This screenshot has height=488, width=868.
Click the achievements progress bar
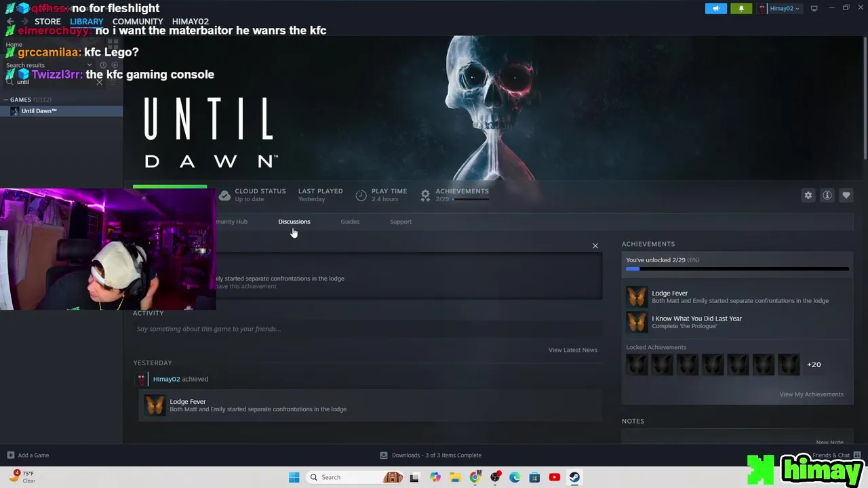(737, 269)
